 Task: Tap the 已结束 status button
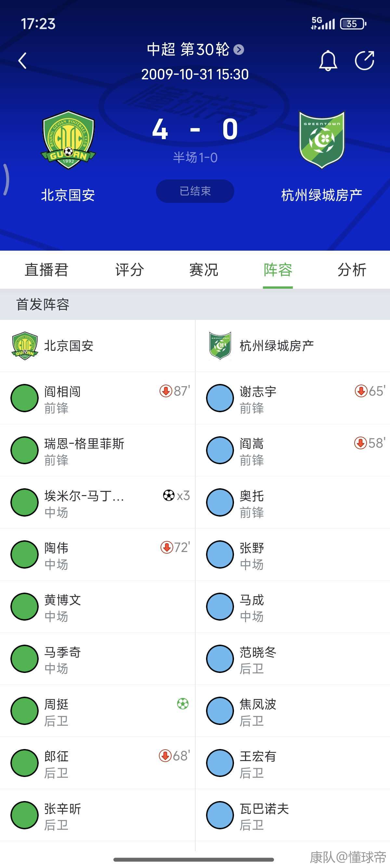coord(195,191)
